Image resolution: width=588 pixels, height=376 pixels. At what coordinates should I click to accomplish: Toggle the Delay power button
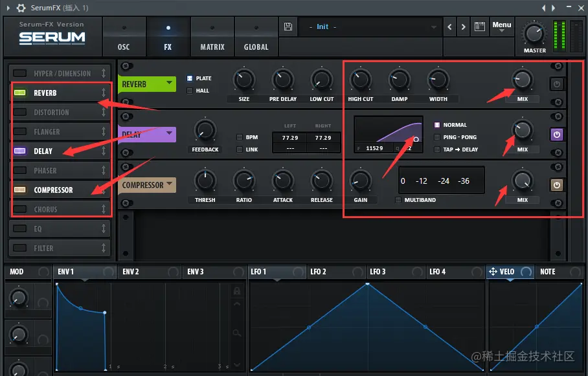point(557,135)
